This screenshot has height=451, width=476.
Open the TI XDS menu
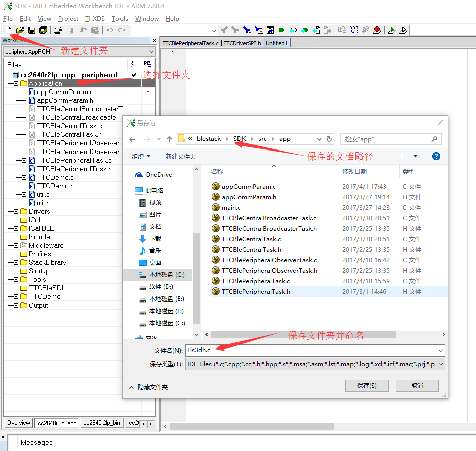pyautogui.click(x=95, y=19)
